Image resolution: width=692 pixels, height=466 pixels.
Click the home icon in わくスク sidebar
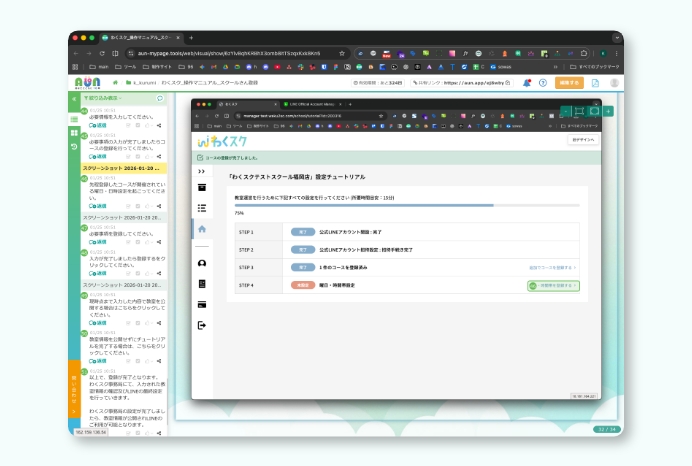[x=202, y=229]
